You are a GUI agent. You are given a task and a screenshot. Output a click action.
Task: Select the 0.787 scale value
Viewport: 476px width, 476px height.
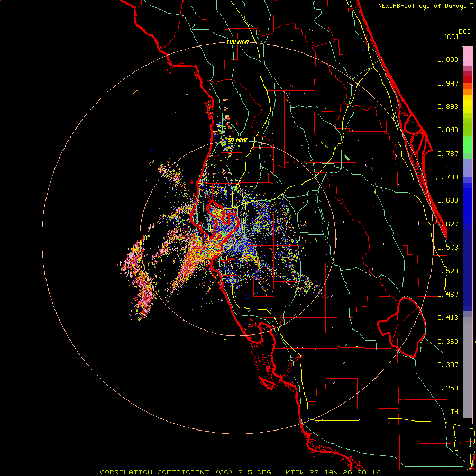click(x=448, y=153)
